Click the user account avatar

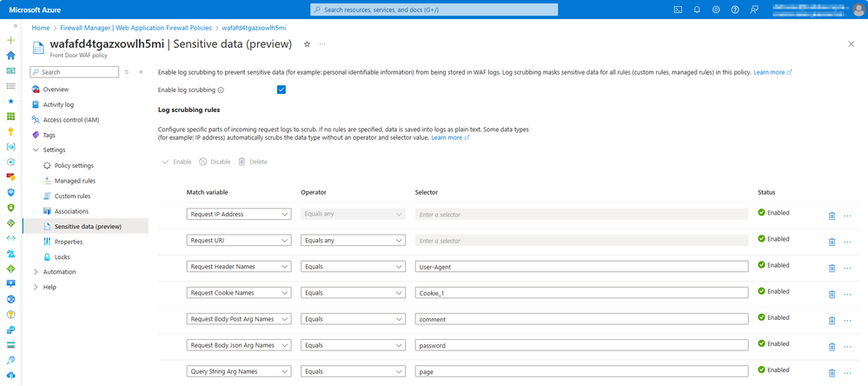point(858,10)
